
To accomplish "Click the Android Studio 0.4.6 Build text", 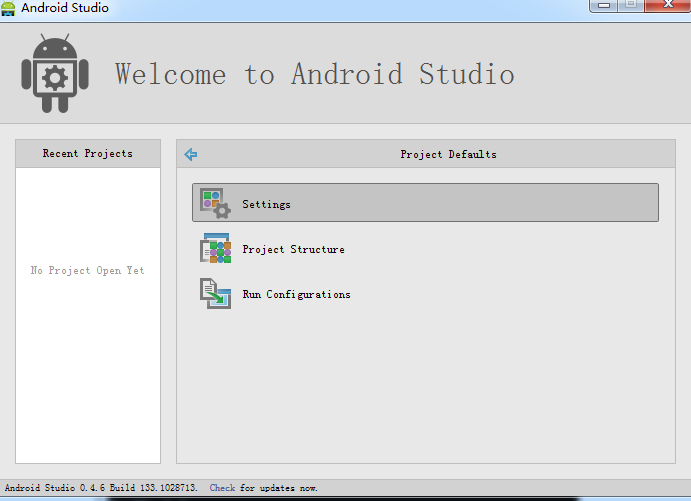I will 100,488.
